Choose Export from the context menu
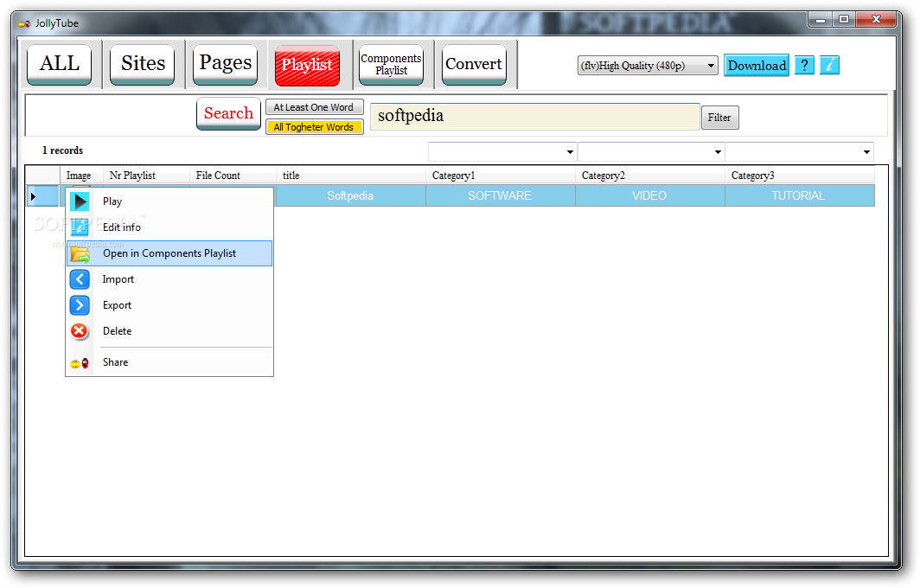This screenshot has height=588, width=920. (x=169, y=305)
